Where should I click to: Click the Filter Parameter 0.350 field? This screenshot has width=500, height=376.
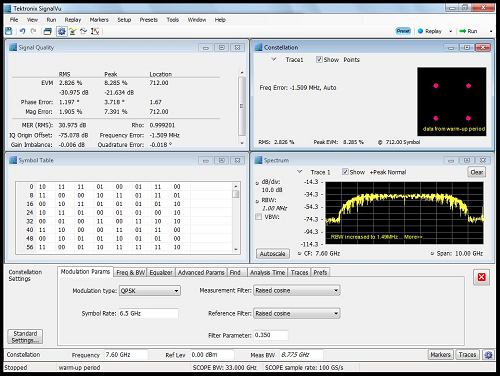point(271,335)
